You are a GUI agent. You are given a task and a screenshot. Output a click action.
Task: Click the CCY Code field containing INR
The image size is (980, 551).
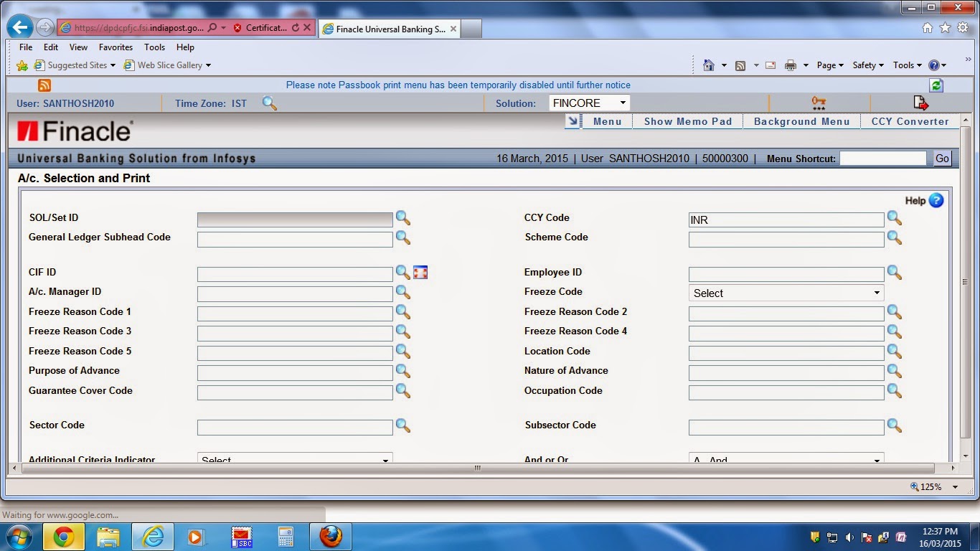786,220
